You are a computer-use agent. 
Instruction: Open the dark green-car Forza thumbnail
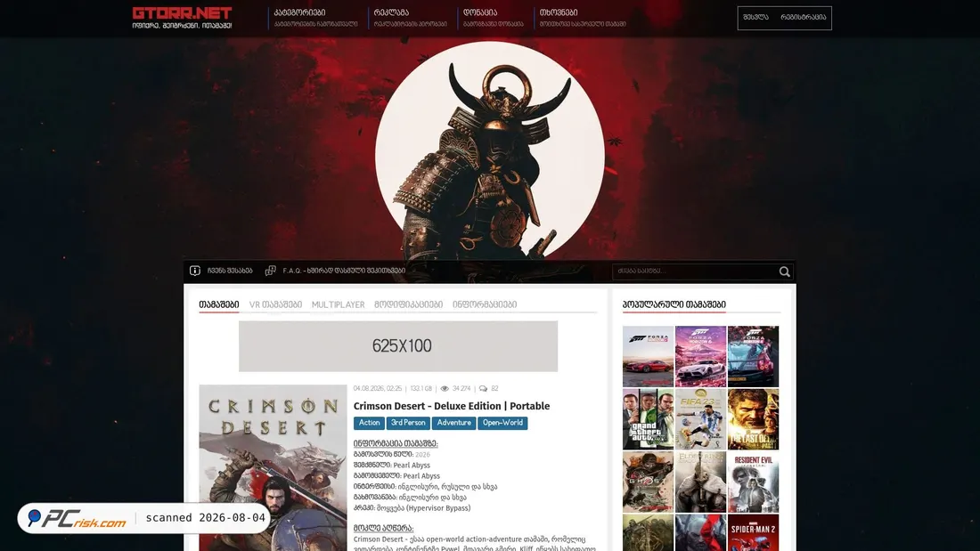pos(753,356)
